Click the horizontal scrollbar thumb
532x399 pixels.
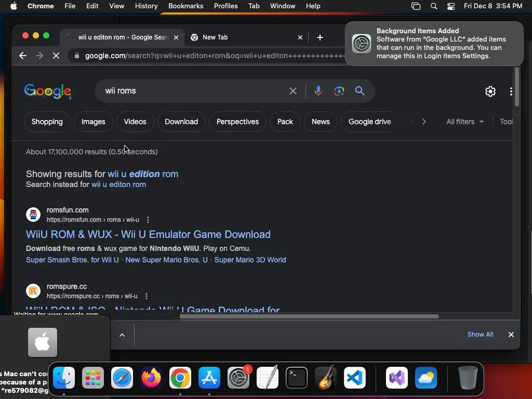tap(309, 316)
